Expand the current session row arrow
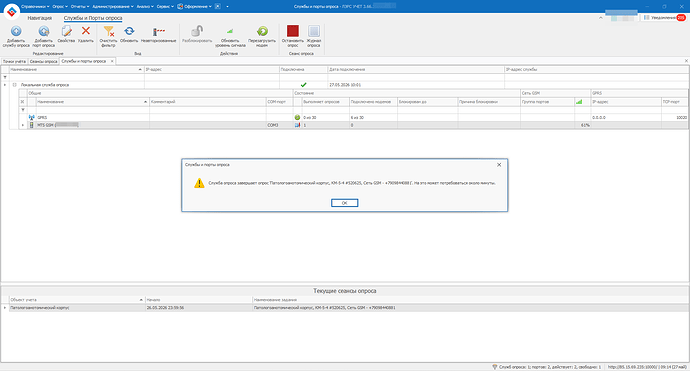 tap(5, 308)
